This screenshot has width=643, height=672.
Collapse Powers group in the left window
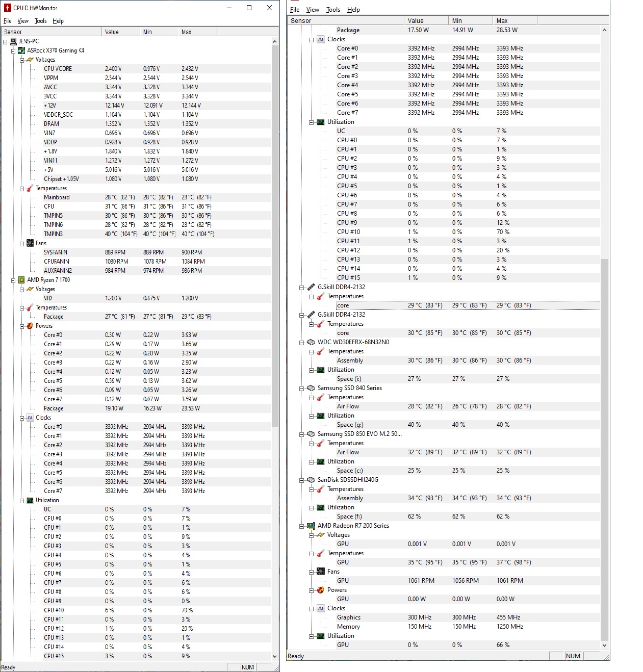pos(22,326)
